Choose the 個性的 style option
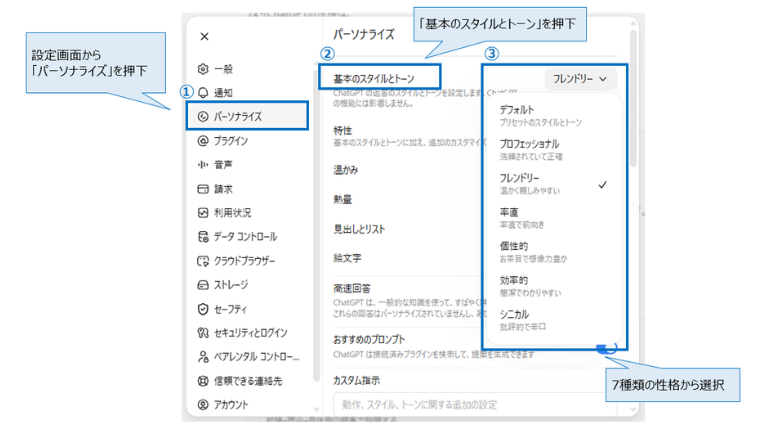Viewport: 760px width, 428px height. (554, 252)
